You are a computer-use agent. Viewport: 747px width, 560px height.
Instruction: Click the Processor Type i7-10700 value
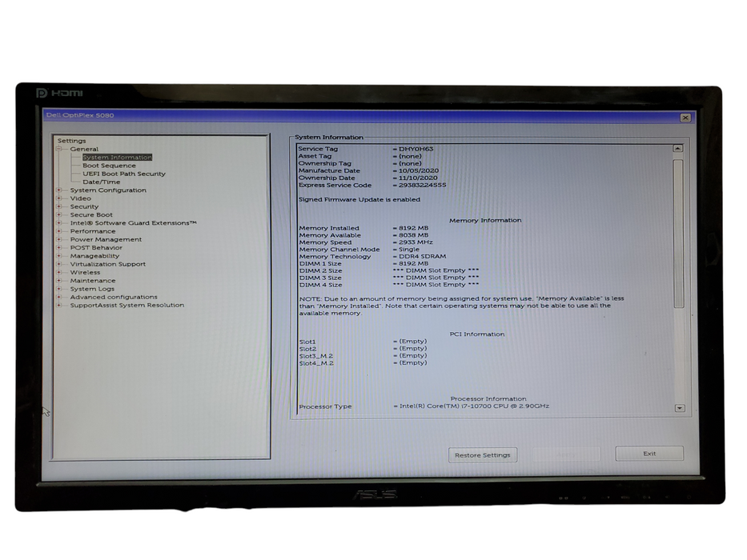click(x=474, y=406)
